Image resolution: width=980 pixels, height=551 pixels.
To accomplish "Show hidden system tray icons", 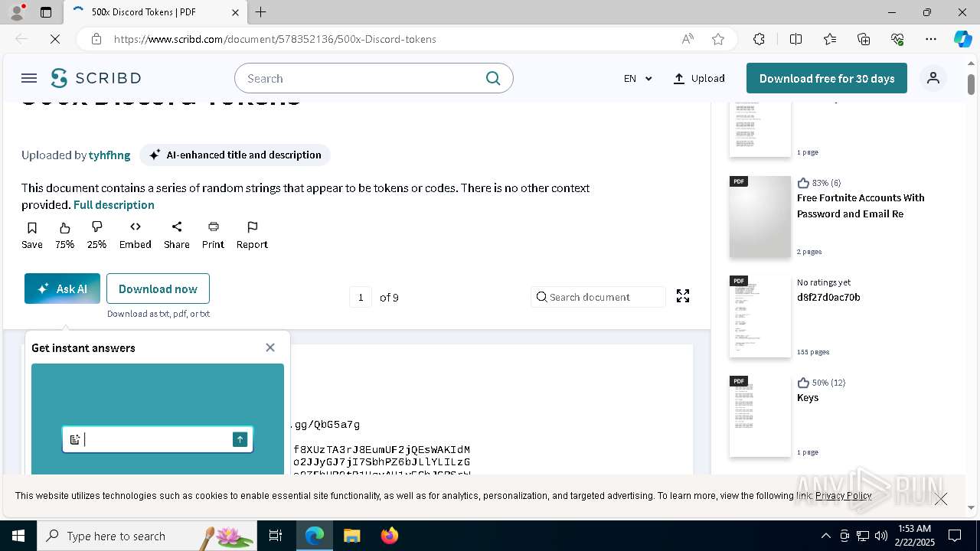I will point(825,536).
